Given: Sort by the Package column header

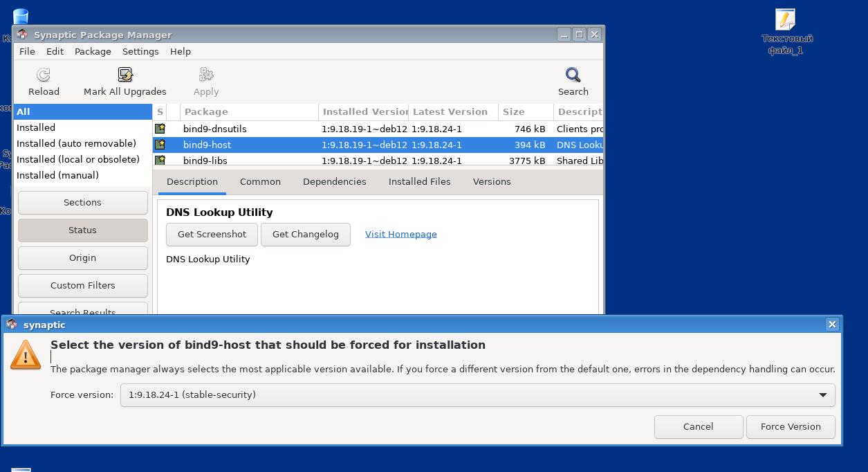Looking at the screenshot, I should pyautogui.click(x=249, y=111).
